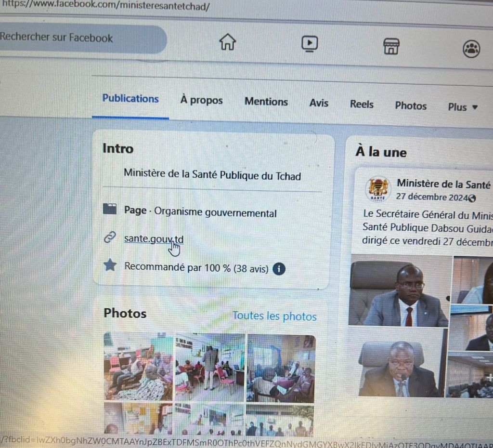Image resolution: width=493 pixels, height=448 pixels.
Task: Open the Groups icon in top navigation
Action: click(x=471, y=49)
